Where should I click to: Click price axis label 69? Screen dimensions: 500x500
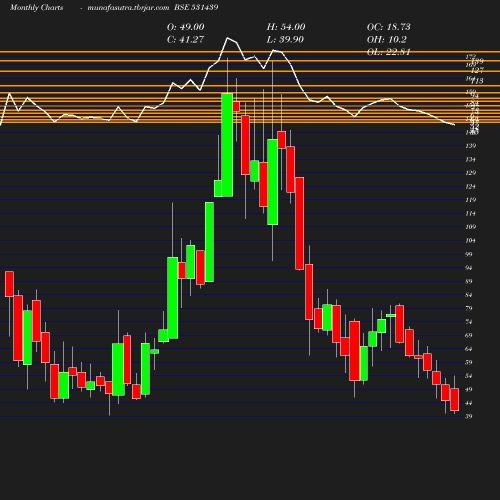tap(469, 335)
